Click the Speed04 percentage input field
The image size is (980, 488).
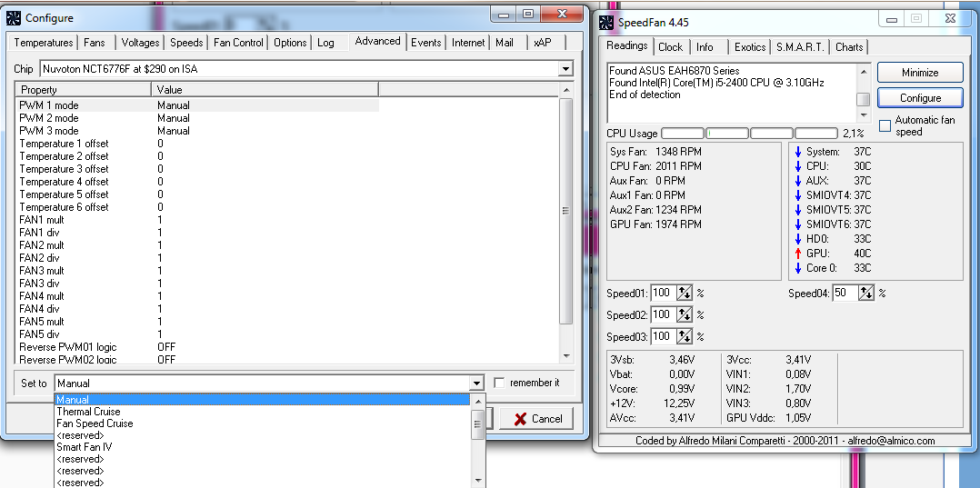coord(844,293)
